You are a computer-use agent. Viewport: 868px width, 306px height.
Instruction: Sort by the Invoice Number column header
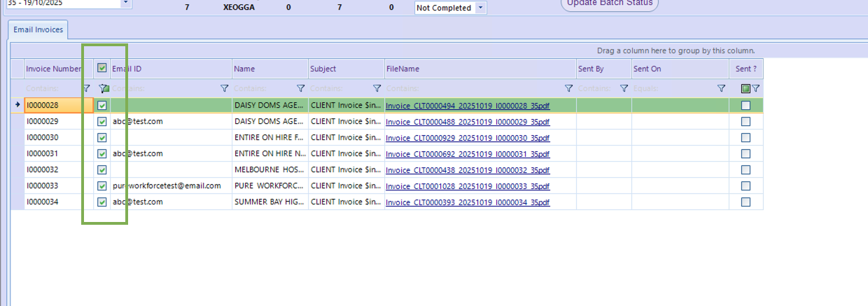coord(53,69)
